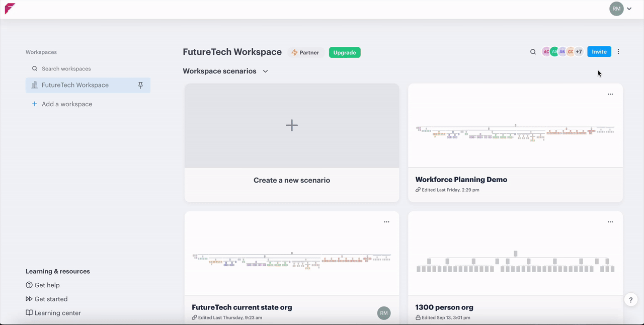Click the blue Invite button

(x=599, y=52)
